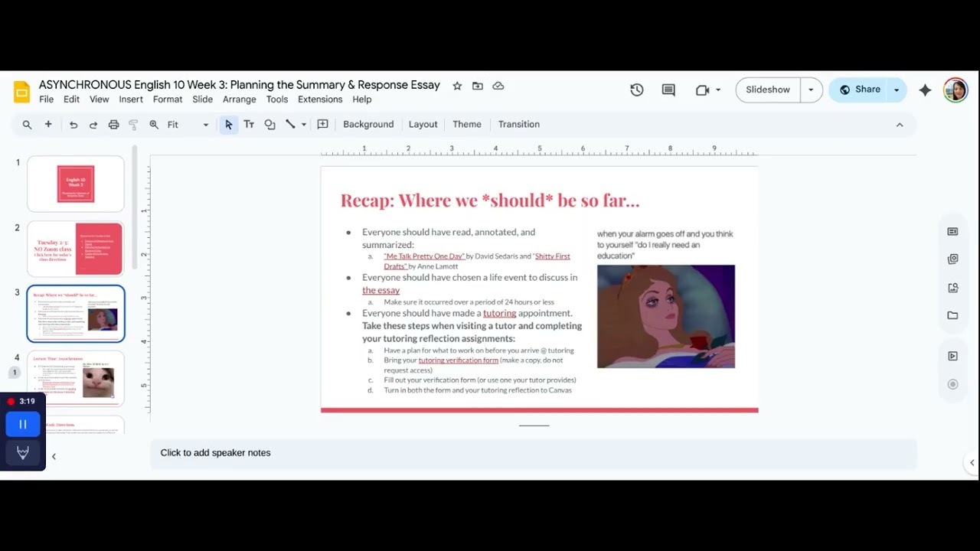Open the Tools menu
This screenshot has width=980, height=551.
tap(277, 99)
